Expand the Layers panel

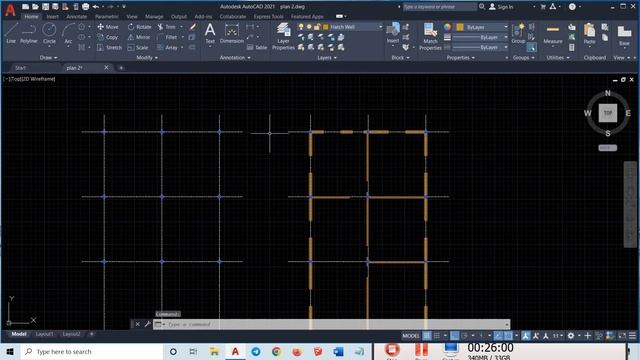[x=327, y=58]
